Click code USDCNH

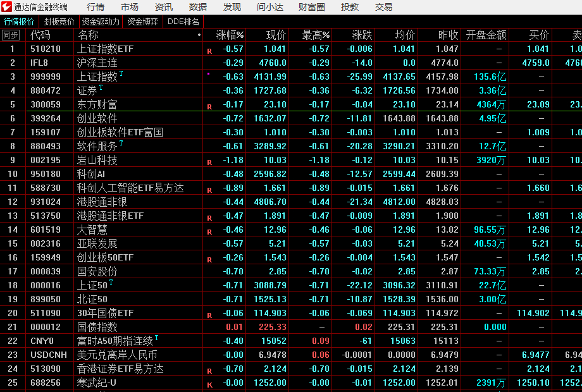click(49, 355)
